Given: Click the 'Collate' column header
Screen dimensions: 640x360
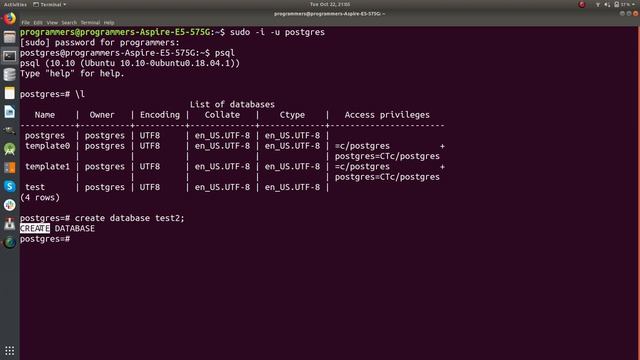Looking at the screenshot, I should tap(222, 115).
